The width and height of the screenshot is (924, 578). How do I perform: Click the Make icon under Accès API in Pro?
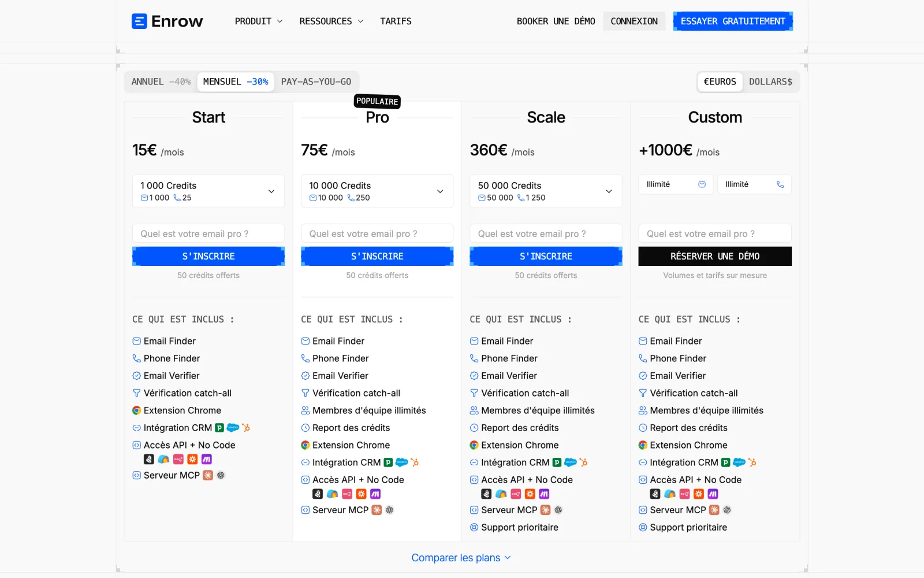(x=375, y=494)
